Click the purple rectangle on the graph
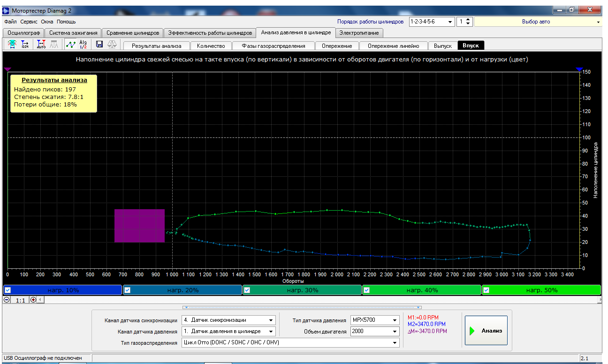 click(x=139, y=226)
